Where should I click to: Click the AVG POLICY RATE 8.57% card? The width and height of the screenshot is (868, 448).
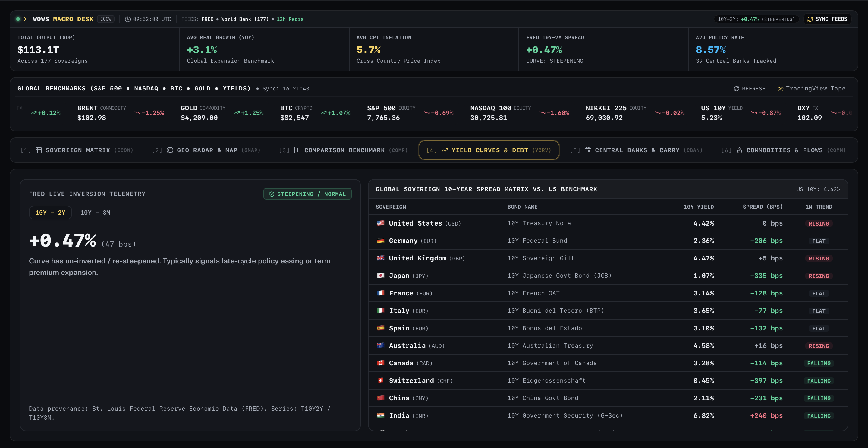click(x=773, y=49)
